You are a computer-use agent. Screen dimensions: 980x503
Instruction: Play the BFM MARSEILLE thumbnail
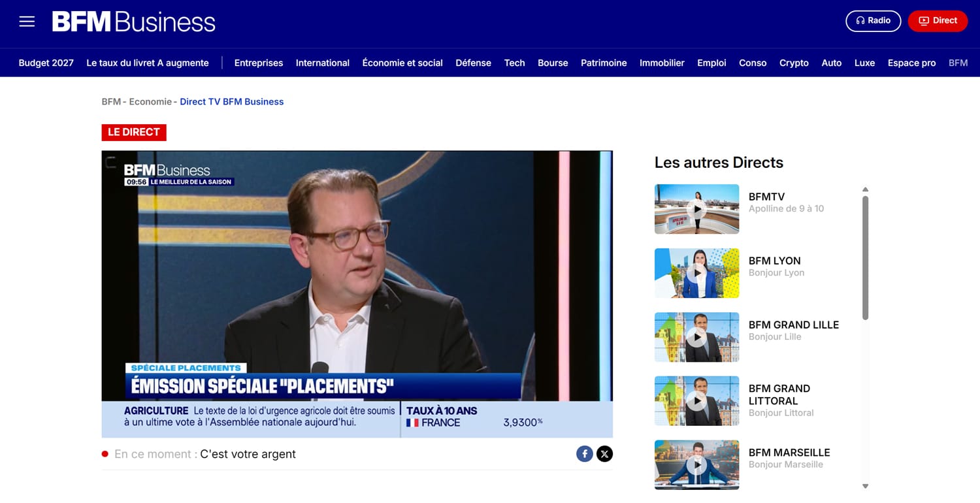[x=696, y=464]
